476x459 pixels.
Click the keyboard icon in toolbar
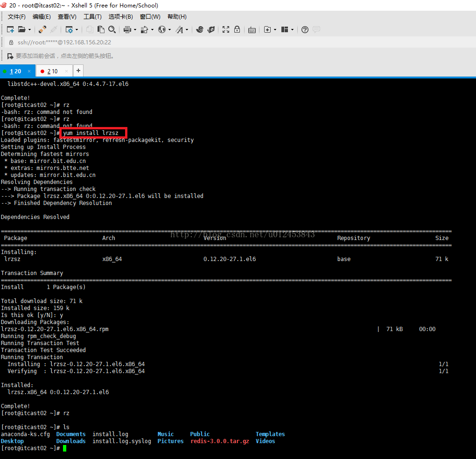point(252,30)
